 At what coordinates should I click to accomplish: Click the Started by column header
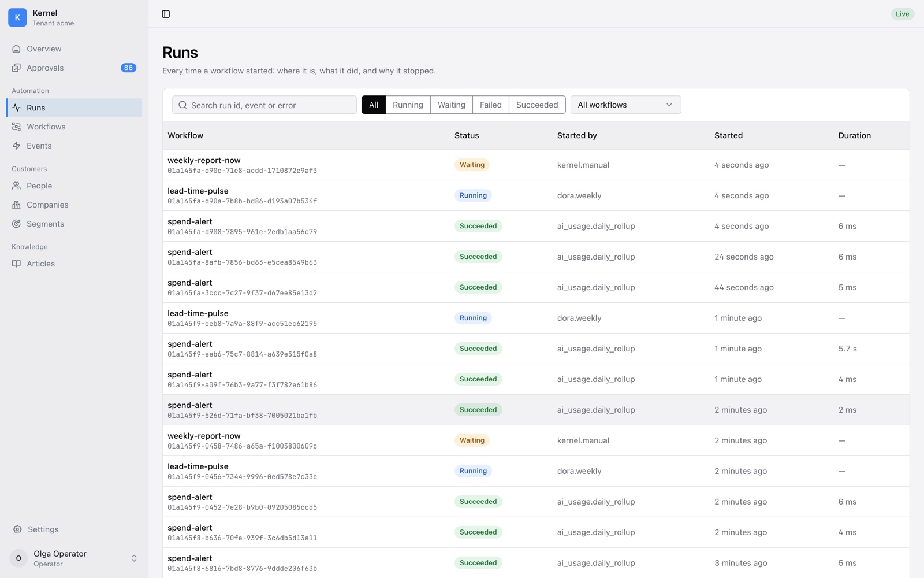[x=577, y=135]
